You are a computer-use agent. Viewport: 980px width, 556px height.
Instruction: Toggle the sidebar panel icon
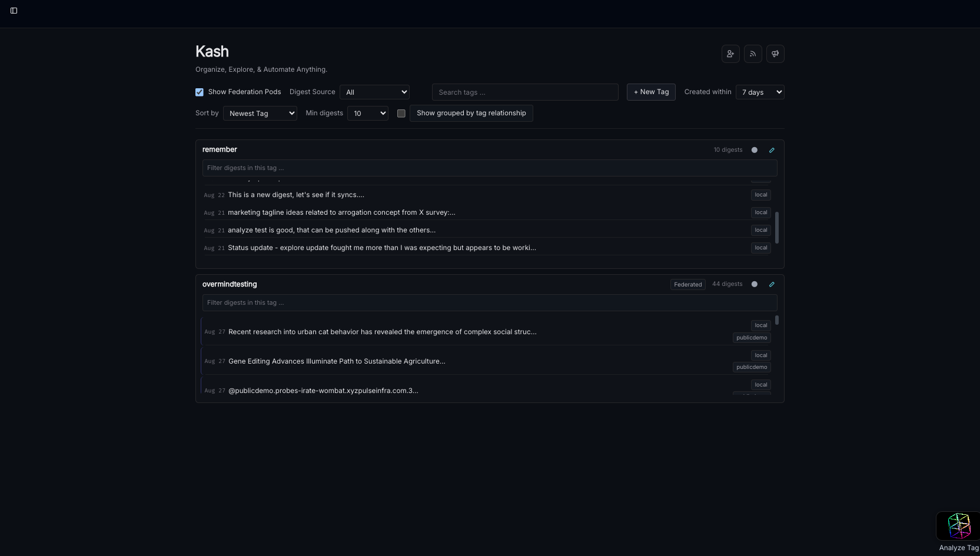pos(14,11)
